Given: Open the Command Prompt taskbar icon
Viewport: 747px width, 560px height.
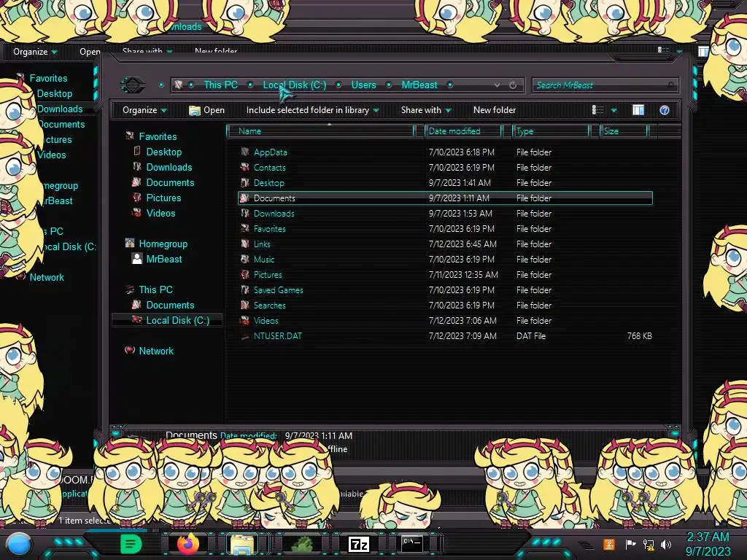Looking at the screenshot, I should tap(412, 543).
